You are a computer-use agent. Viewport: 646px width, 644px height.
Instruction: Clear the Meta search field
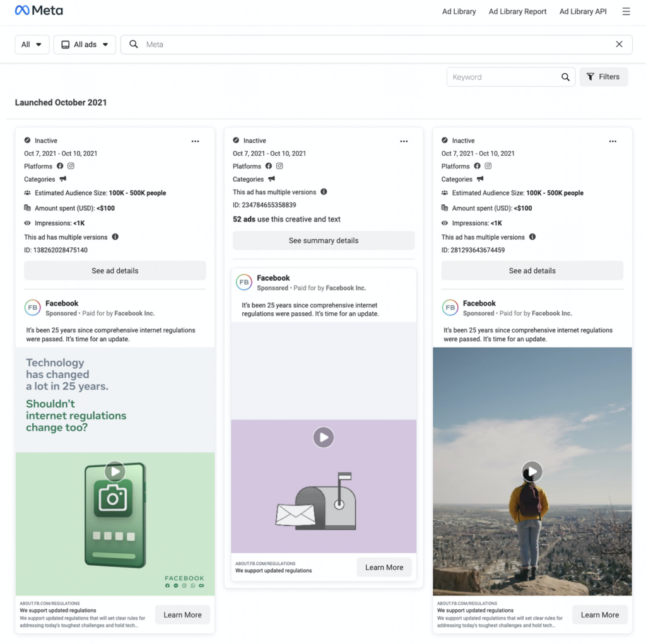pos(619,44)
